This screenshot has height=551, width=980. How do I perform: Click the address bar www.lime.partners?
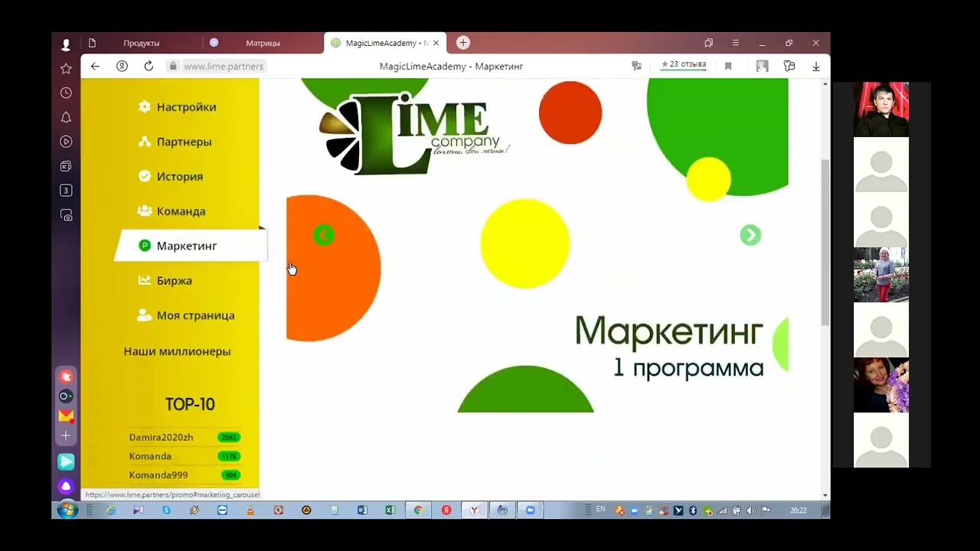coord(224,67)
